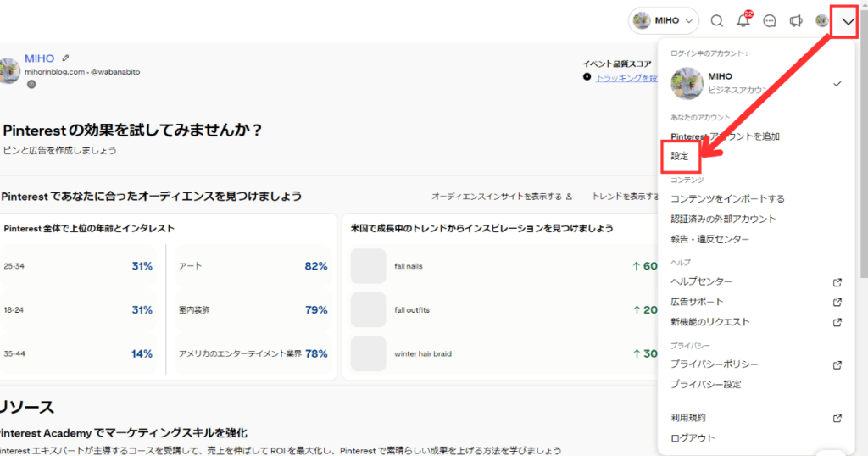Screen dimensions: 868x456
Task: Choose 'Pinterest アカウントを追加' menu item
Action: coord(726,136)
